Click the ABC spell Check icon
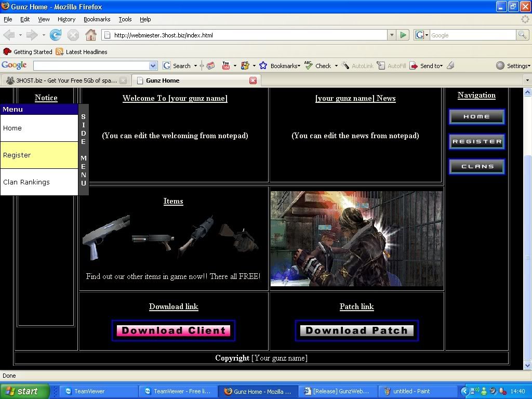Viewport: 532px width, 399px height. click(309, 65)
